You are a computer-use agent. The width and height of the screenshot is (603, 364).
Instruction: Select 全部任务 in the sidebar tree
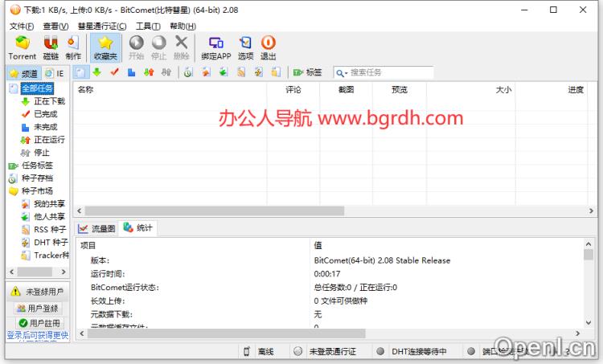click(37, 88)
